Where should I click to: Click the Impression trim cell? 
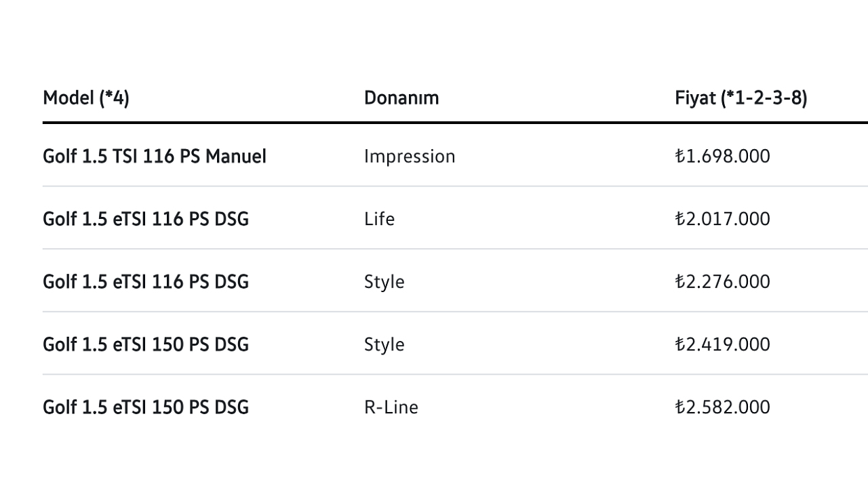point(410,157)
